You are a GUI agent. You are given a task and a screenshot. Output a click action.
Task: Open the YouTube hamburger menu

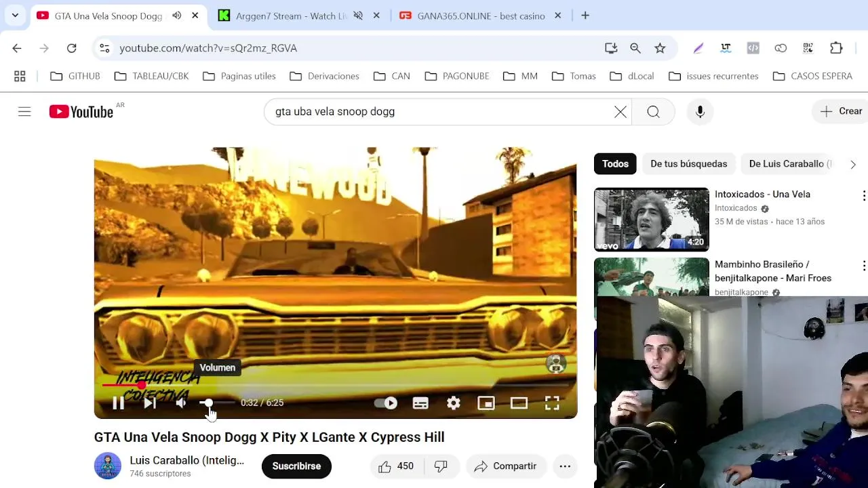click(24, 112)
